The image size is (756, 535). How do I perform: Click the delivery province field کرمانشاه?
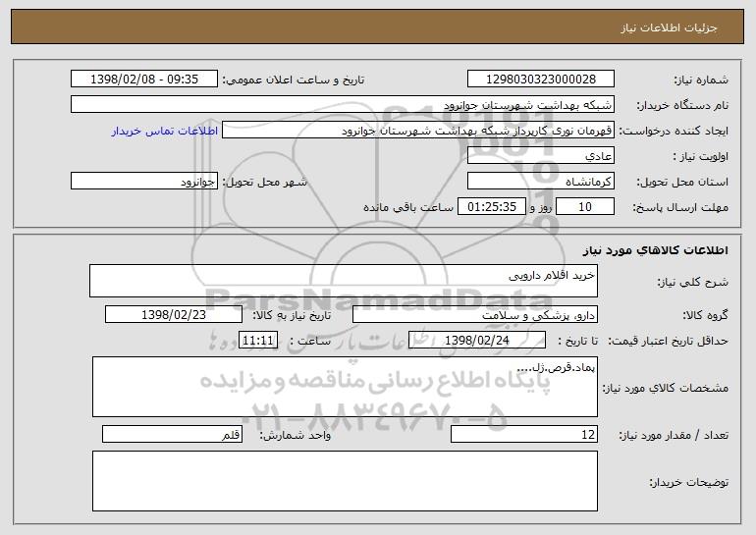point(540,182)
